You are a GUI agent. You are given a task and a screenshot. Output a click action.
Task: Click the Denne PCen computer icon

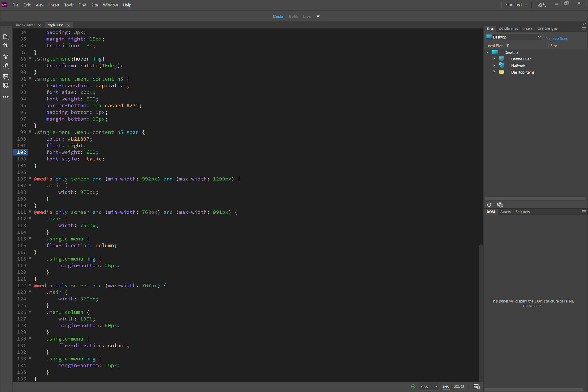point(502,59)
